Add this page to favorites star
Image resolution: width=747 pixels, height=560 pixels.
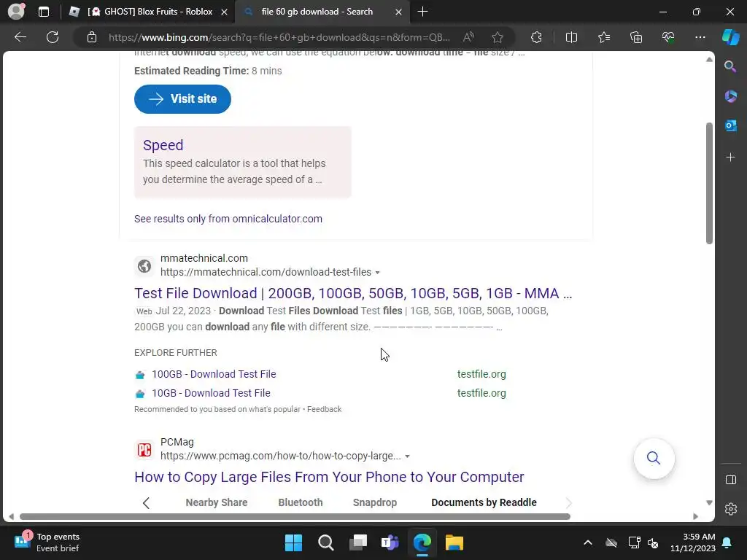pos(498,37)
